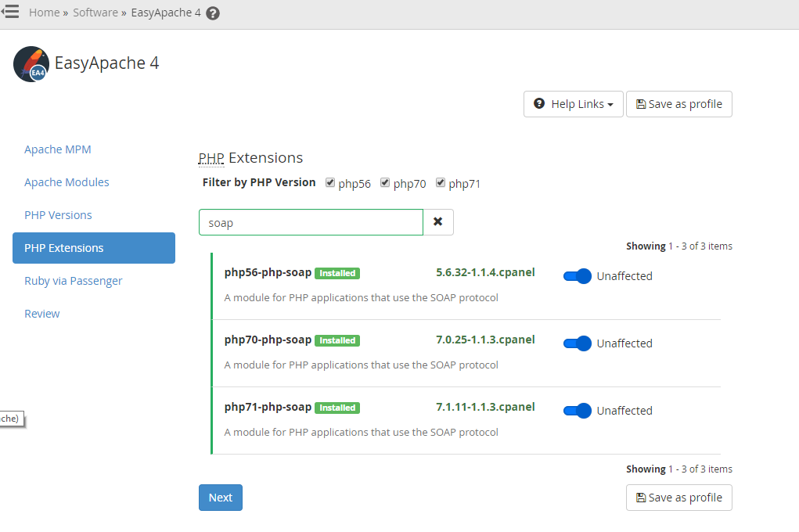Click version 7.1.11-1.1.3.cpanel text
Viewport: 799px width, 532px height.
tap(486, 407)
